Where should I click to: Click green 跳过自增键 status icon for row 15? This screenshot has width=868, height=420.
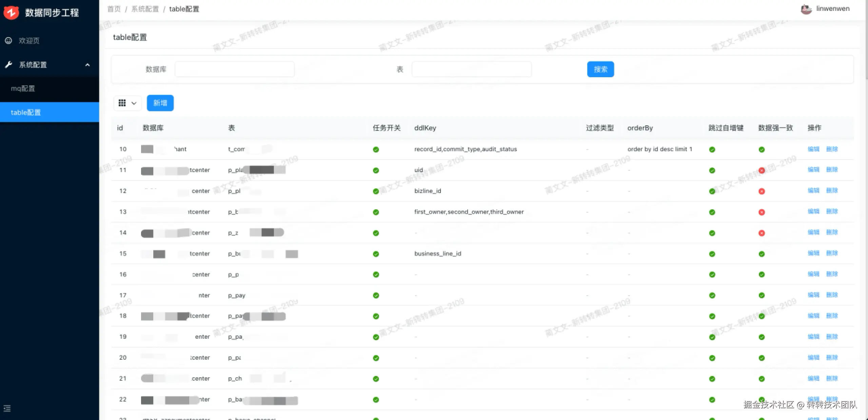[x=712, y=254]
